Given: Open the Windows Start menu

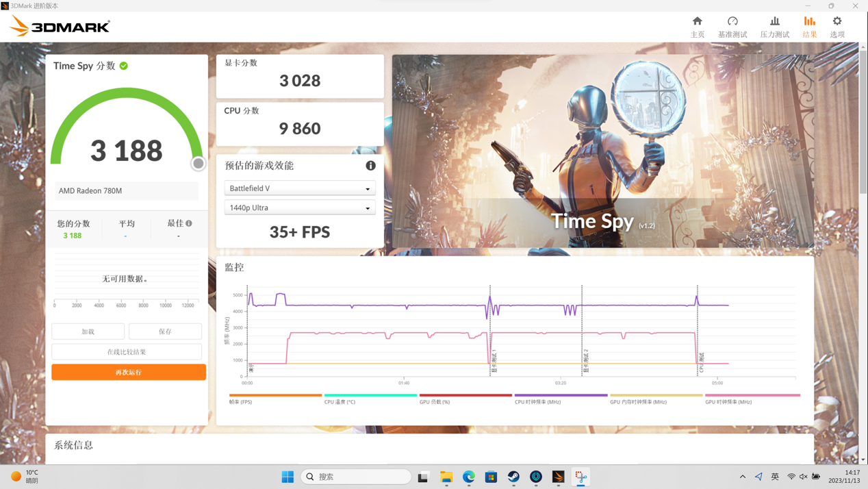Looking at the screenshot, I should pyautogui.click(x=288, y=477).
